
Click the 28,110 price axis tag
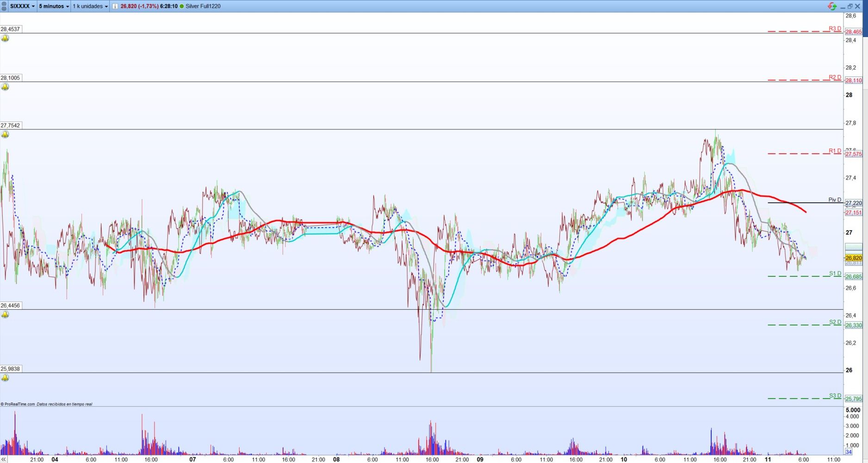pos(854,81)
